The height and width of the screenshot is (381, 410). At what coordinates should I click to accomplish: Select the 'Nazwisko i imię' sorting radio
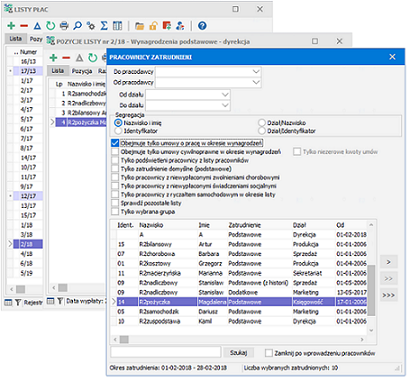(118, 123)
